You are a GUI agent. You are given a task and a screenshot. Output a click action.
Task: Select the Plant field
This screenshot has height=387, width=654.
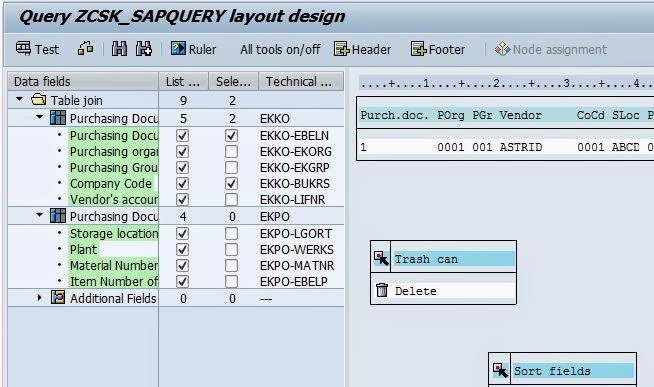pos(84,249)
